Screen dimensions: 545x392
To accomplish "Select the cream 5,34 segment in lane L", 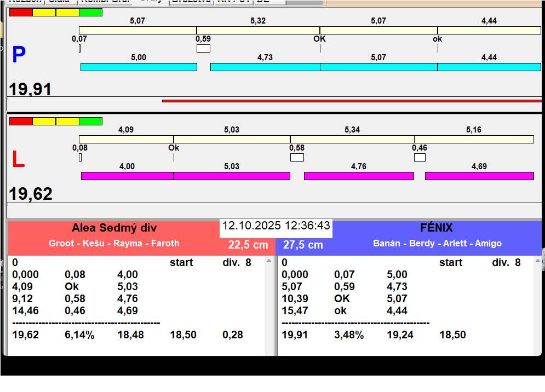I will pyautogui.click(x=352, y=140).
